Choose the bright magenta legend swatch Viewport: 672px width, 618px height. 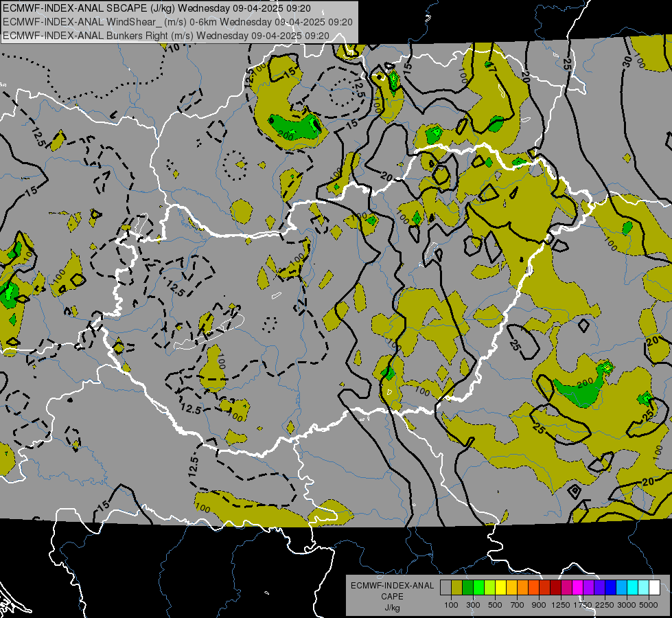[x=578, y=588]
